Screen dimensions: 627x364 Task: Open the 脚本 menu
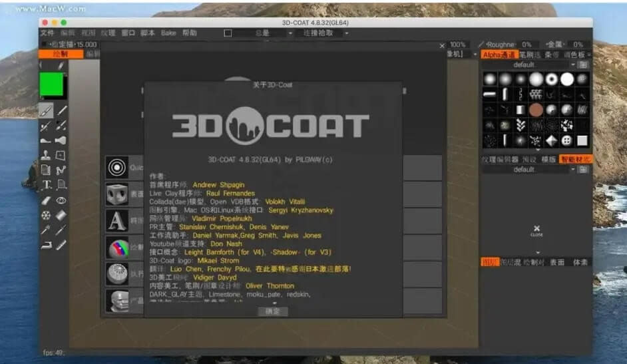(148, 33)
